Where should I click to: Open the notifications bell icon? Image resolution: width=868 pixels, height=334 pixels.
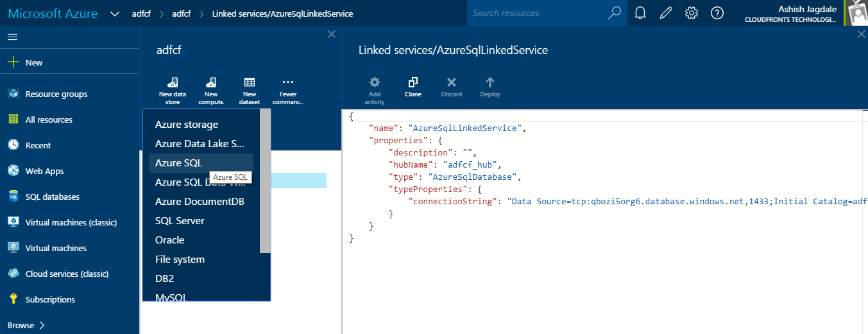coord(640,13)
